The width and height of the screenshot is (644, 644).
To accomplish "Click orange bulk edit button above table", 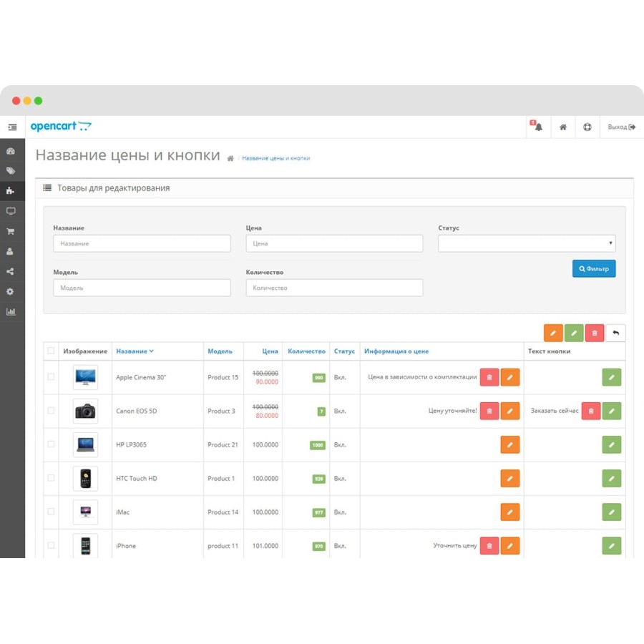I will [x=553, y=333].
